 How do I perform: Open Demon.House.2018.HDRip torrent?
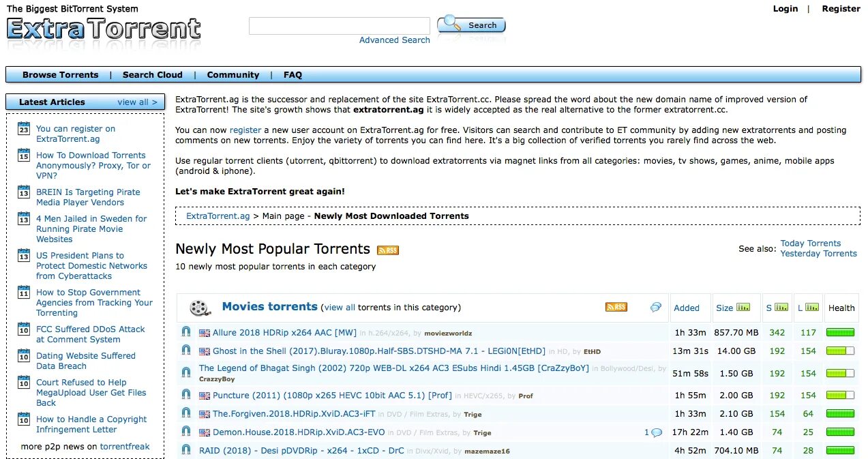click(x=299, y=432)
